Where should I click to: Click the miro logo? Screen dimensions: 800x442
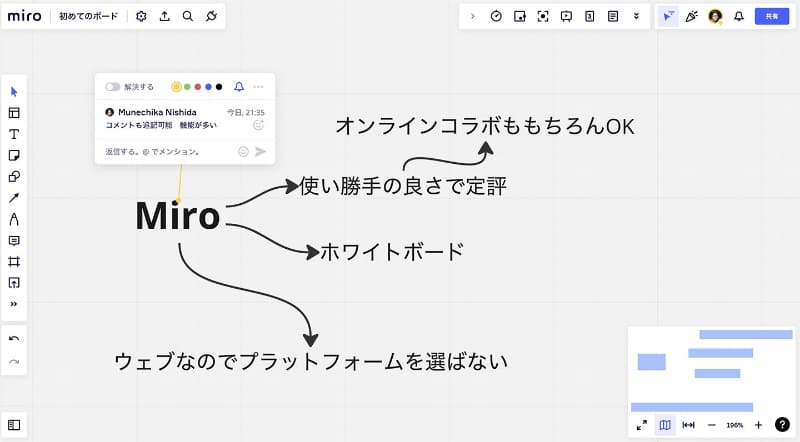tap(24, 16)
